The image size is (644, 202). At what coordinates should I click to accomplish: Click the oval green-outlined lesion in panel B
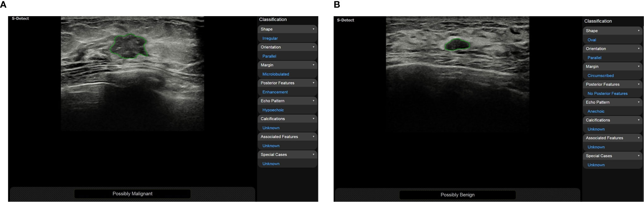(x=457, y=45)
